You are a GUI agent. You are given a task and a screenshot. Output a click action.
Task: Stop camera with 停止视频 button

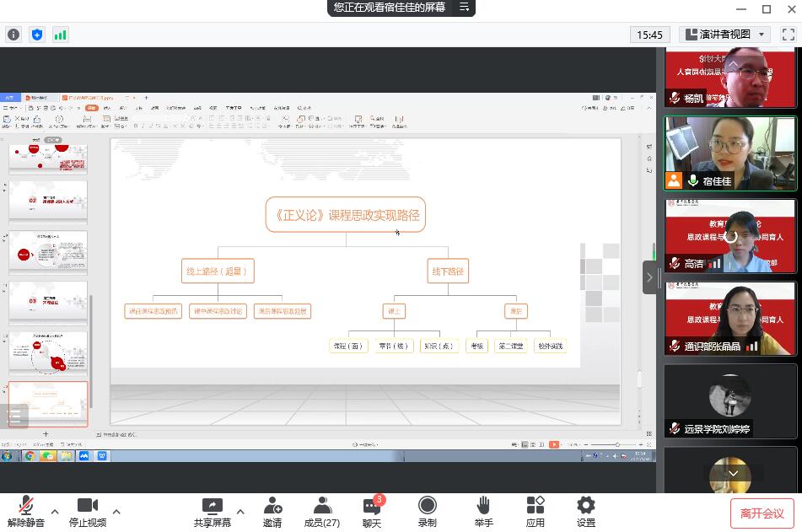click(x=88, y=512)
